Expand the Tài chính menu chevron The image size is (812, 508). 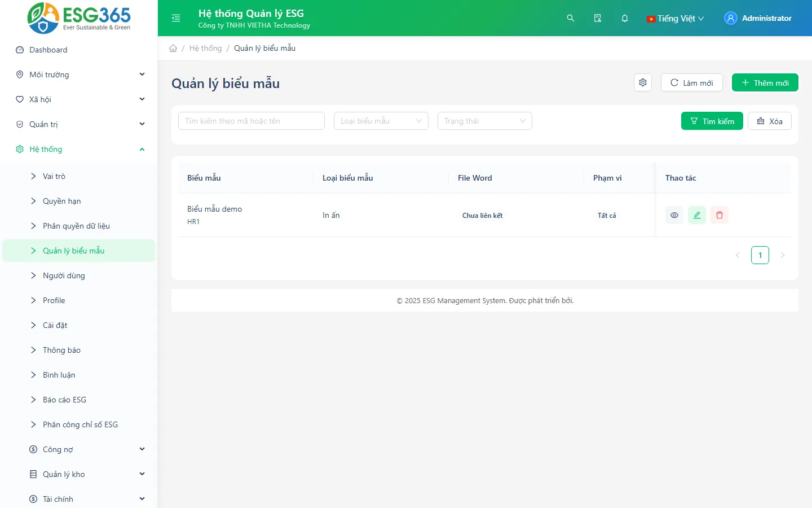[x=142, y=499]
